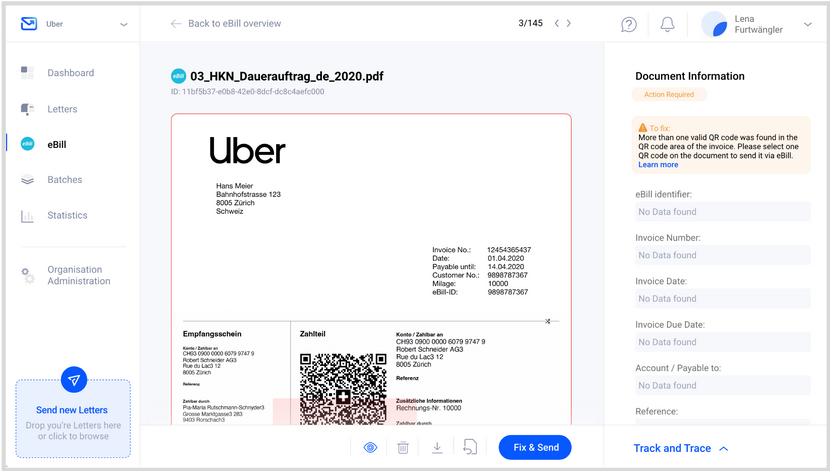Click the Letters mailbox icon
This screenshot has height=471, width=830.
tap(27, 109)
